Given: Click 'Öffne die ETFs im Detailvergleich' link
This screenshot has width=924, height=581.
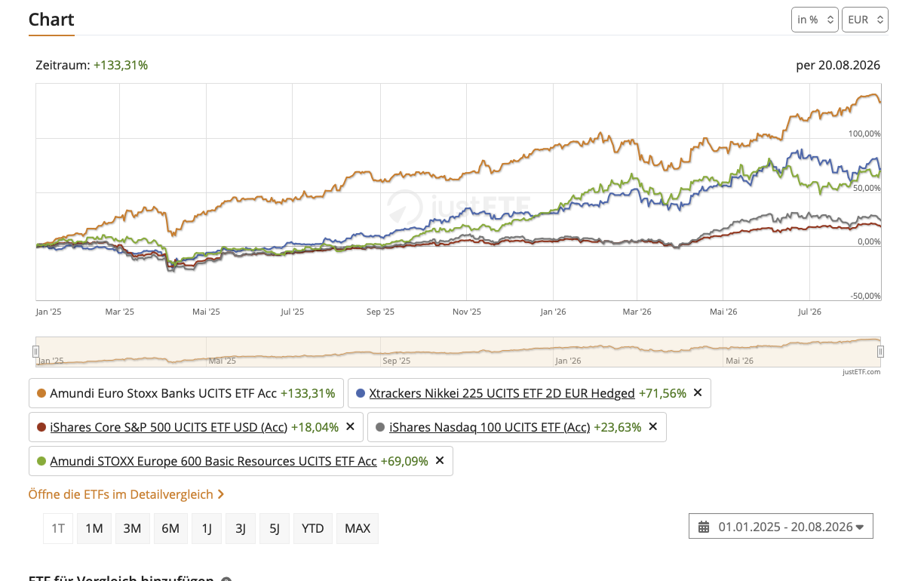Looking at the screenshot, I should [x=121, y=494].
